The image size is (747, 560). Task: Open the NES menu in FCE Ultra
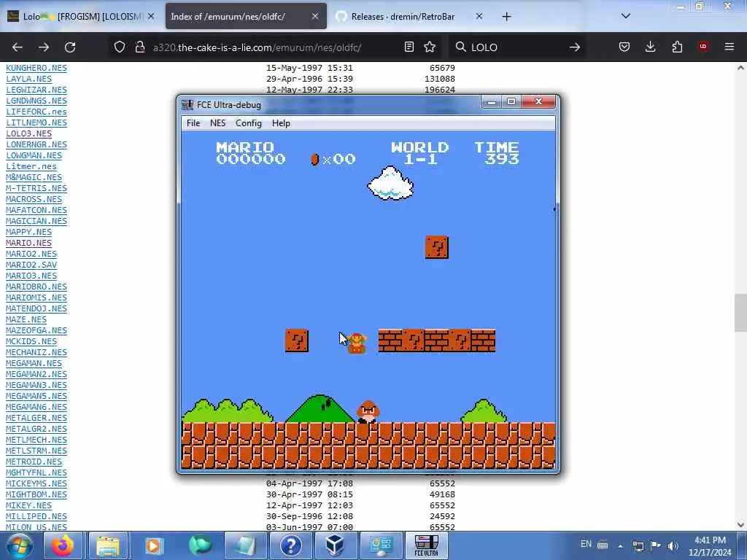pyautogui.click(x=217, y=122)
